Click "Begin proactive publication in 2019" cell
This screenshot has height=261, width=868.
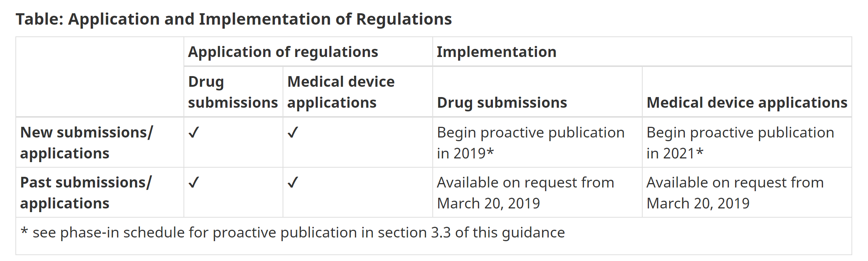[x=530, y=143]
